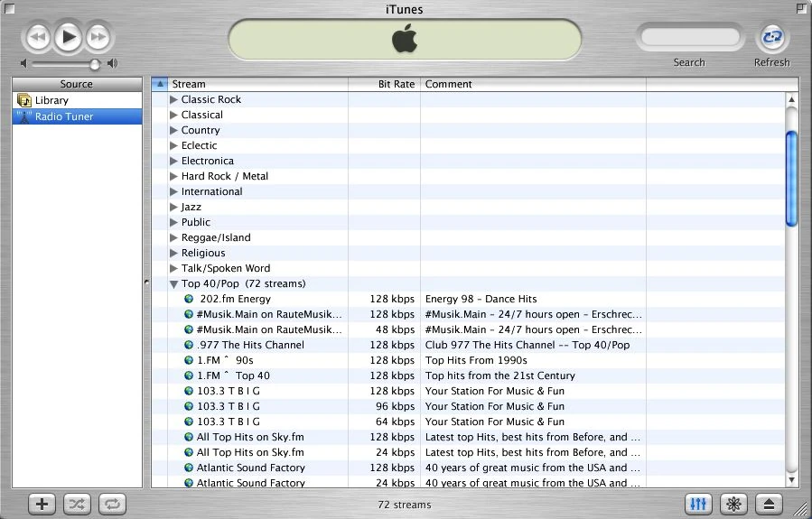Click the Fast Forward button
Screen dimensions: 812x519
tap(98, 37)
